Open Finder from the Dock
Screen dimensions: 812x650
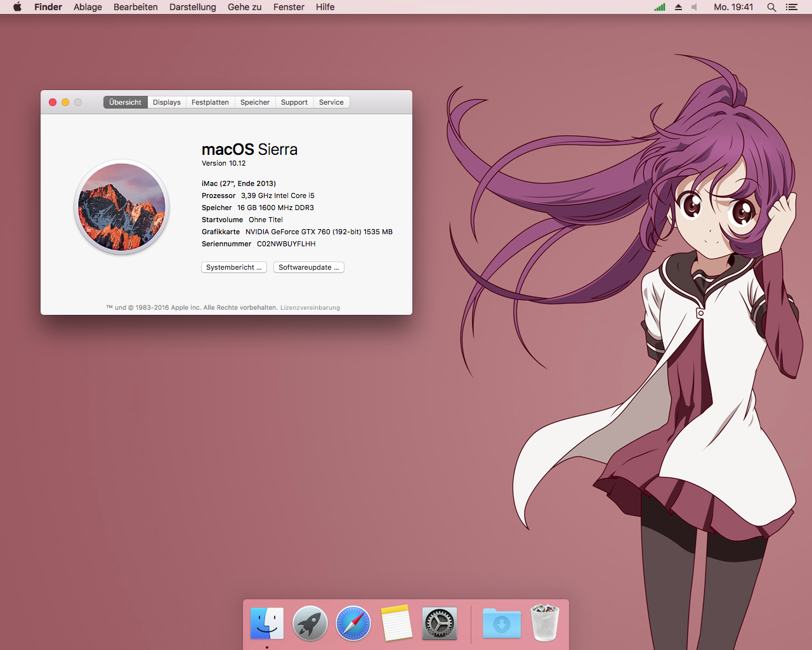(x=267, y=623)
